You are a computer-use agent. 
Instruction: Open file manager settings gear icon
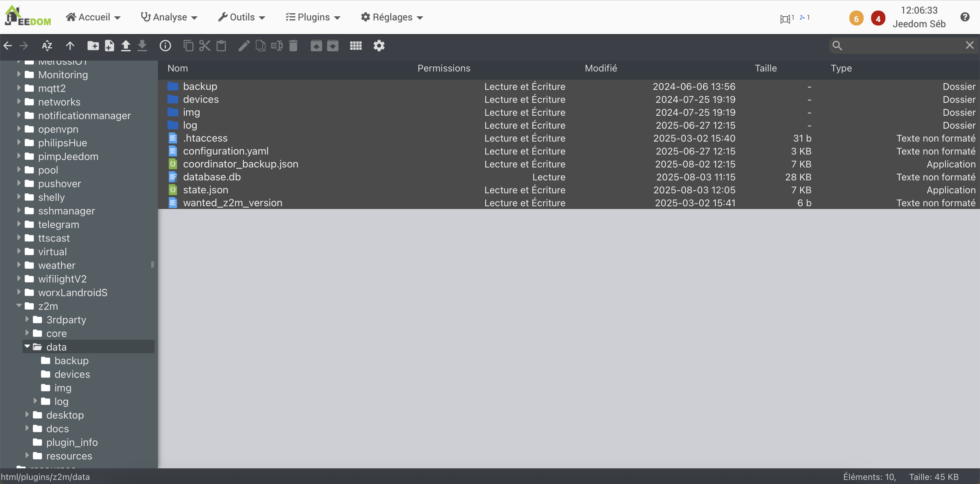(379, 46)
